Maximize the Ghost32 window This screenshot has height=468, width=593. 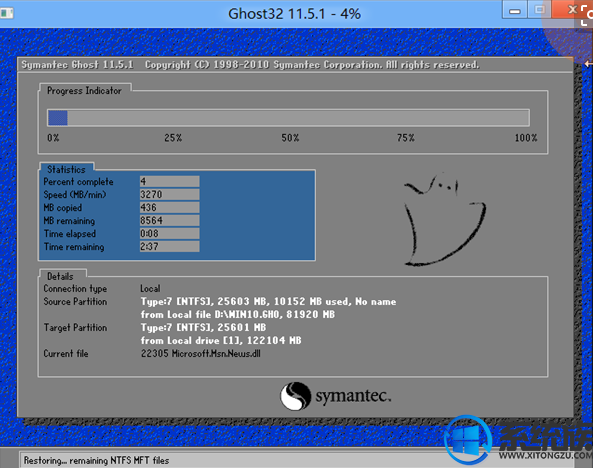coord(539,10)
